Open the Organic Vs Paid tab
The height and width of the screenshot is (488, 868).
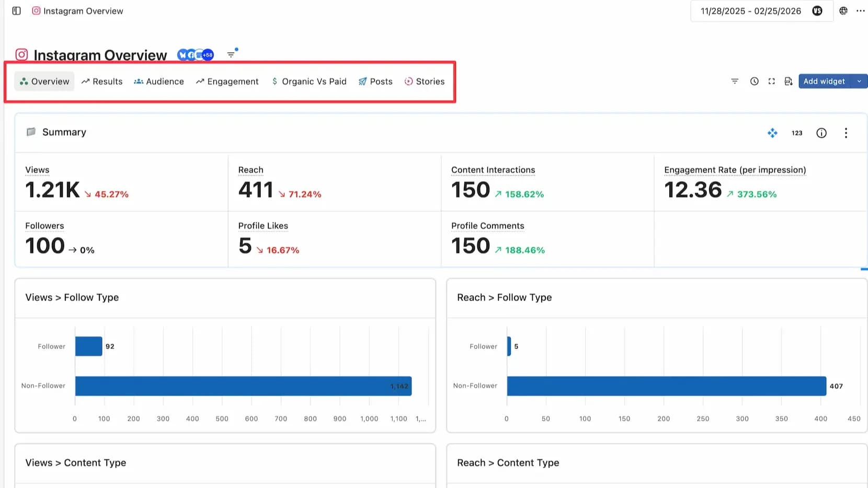(309, 82)
